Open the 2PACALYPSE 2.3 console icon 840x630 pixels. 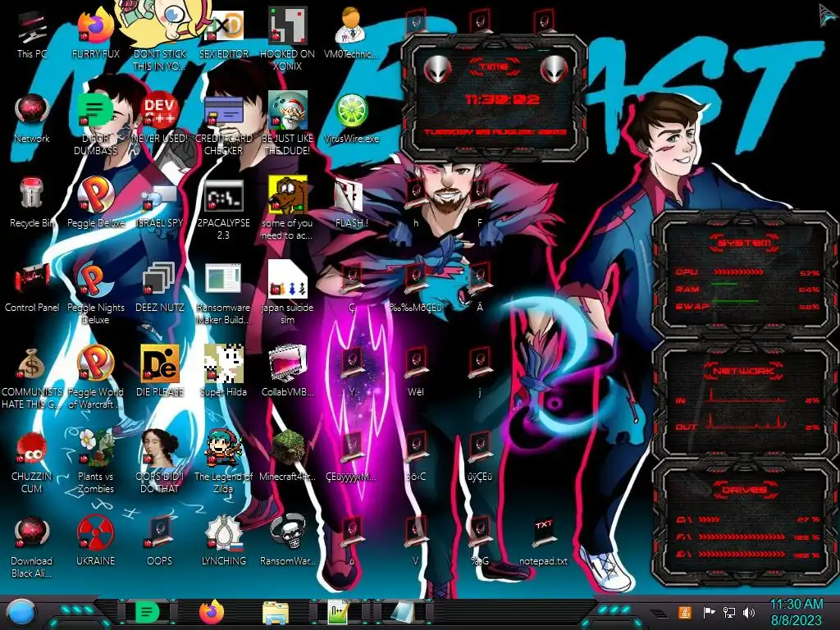223,209
